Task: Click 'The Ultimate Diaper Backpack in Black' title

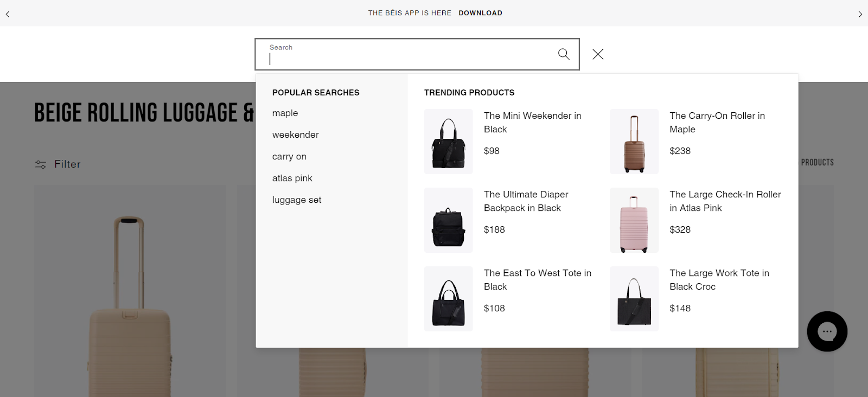Action: pos(526,201)
